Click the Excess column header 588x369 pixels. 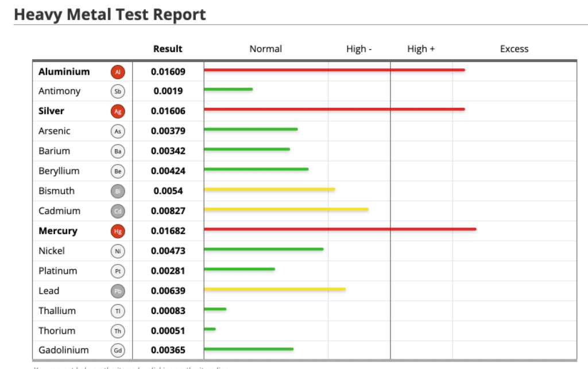coord(514,49)
